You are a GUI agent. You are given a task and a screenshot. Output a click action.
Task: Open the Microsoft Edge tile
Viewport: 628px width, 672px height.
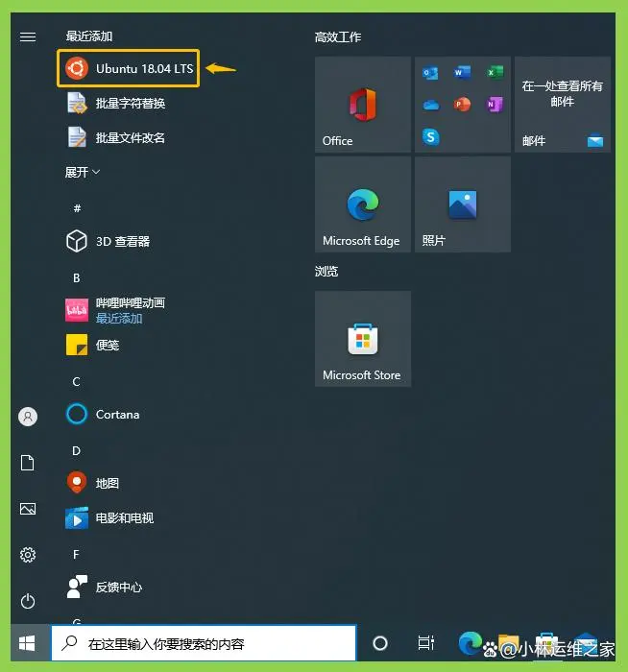(363, 204)
